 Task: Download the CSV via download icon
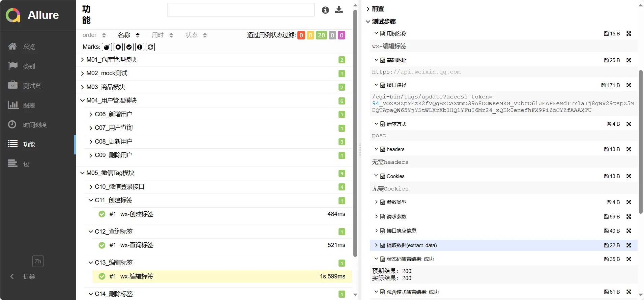339,10
